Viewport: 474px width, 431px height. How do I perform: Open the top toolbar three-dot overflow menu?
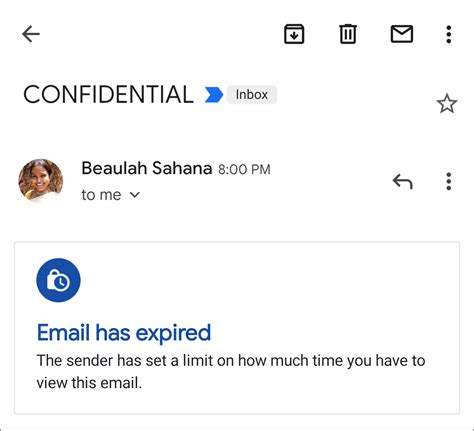click(x=449, y=34)
